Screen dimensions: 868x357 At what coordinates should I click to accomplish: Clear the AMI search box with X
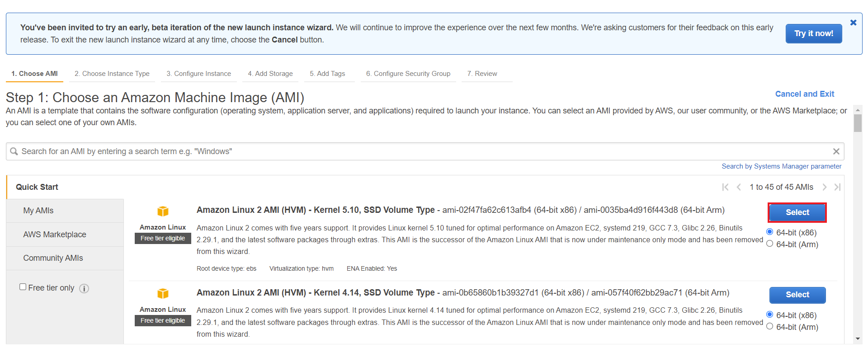836,151
